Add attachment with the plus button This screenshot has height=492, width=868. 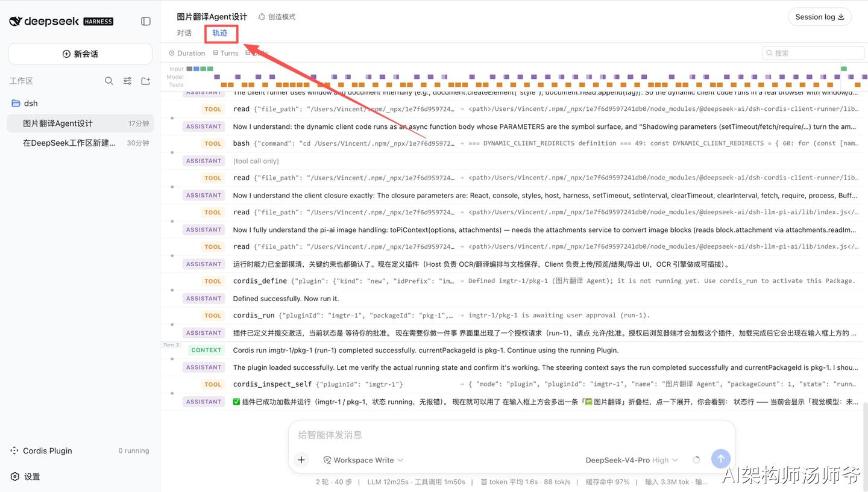coord(301,460)
